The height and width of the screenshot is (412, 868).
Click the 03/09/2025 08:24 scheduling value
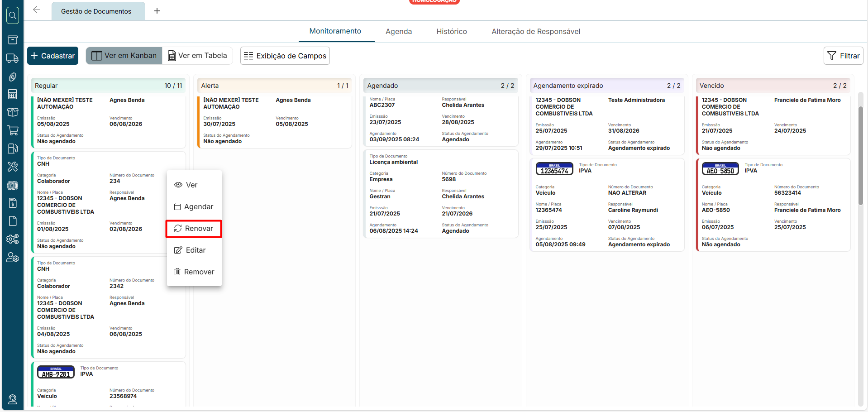[394, 139]
